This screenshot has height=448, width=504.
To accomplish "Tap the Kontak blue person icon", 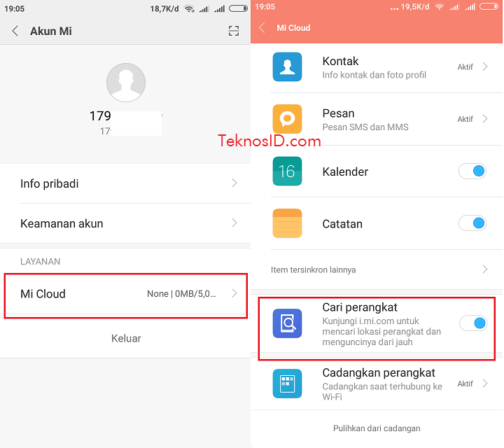I will pos(287,66).
